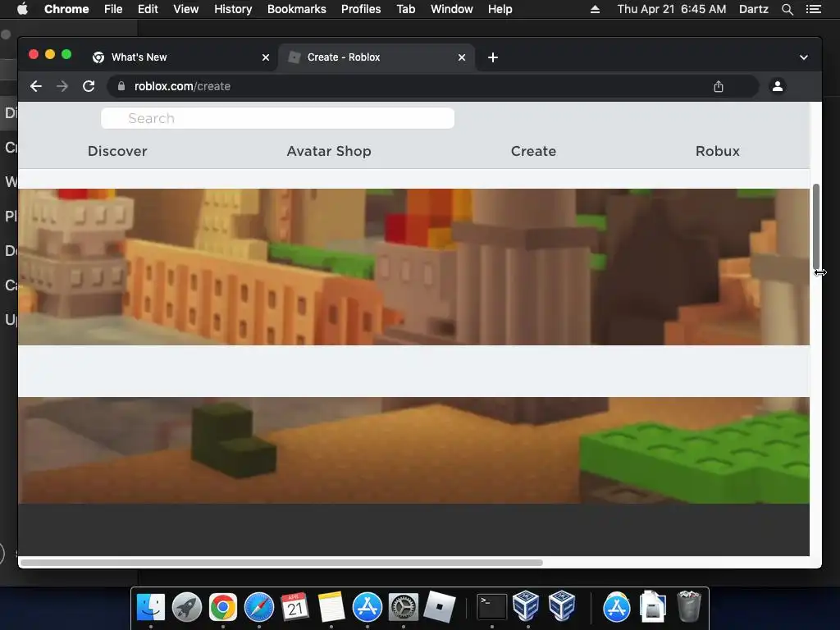Open the File menu
Screen dimensions: 840x630
pyautogui.click(x=113, y=9)
